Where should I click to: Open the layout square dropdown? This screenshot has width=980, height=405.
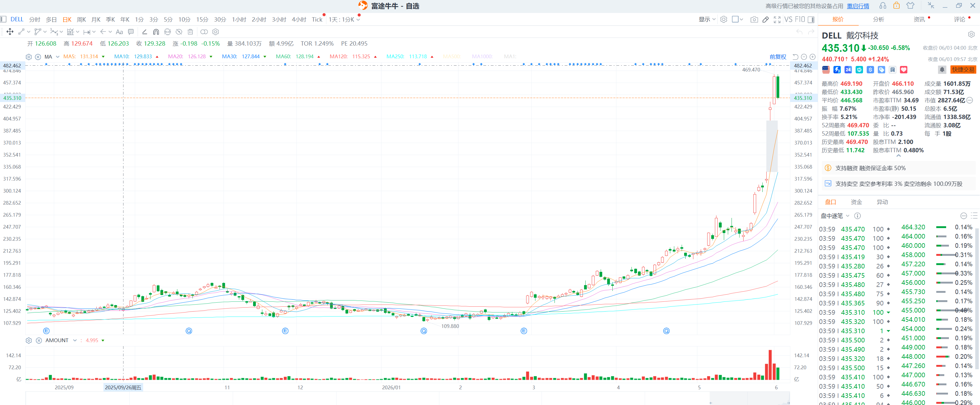point(737,19)
